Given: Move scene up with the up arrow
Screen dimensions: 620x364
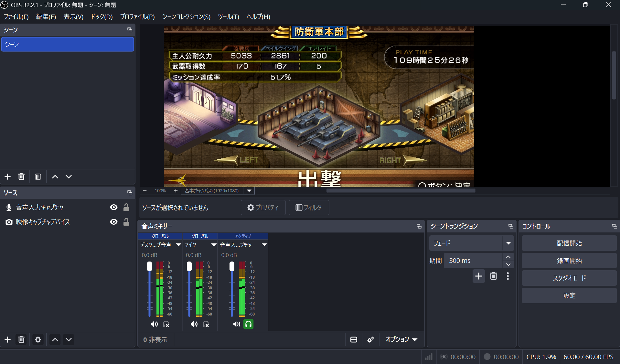Looking at the screenshot, I should (x=55, y=177).
